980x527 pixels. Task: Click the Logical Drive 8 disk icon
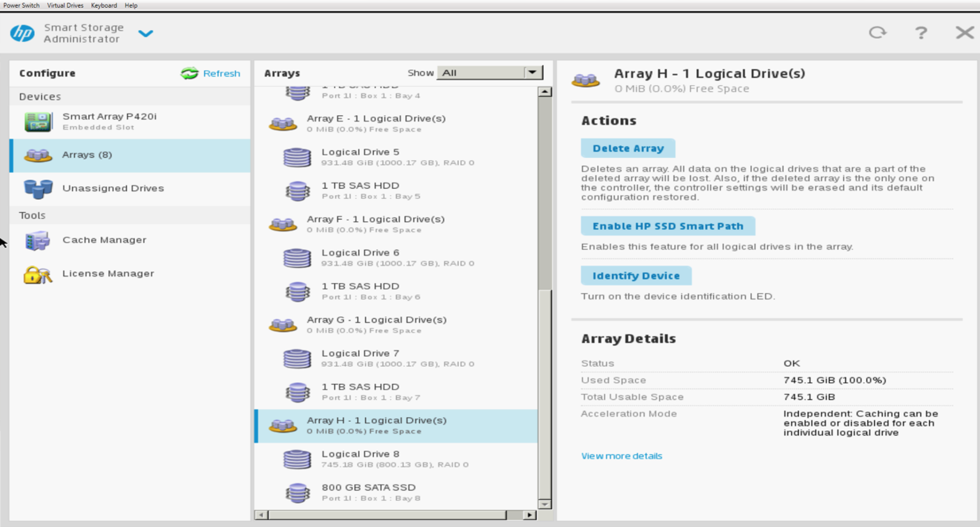[297, 459]
